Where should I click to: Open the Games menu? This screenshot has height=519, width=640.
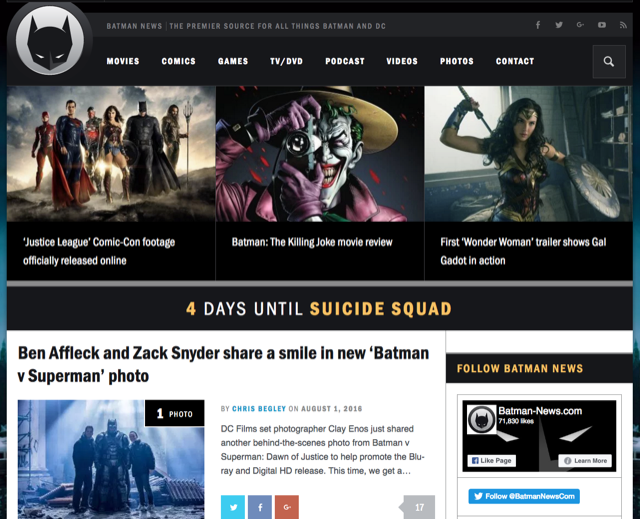(x=233, y=61)
